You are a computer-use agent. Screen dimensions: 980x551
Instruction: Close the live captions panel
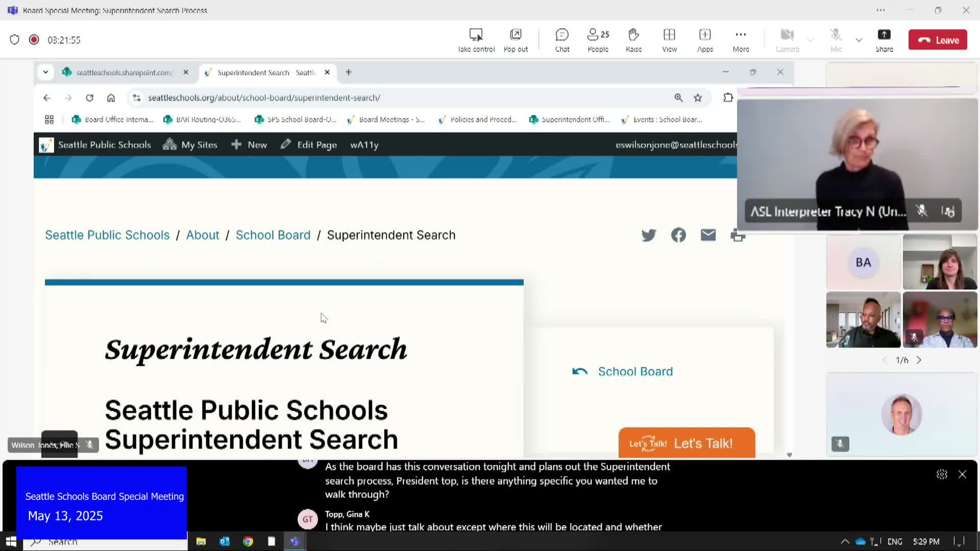pos(962,474)
